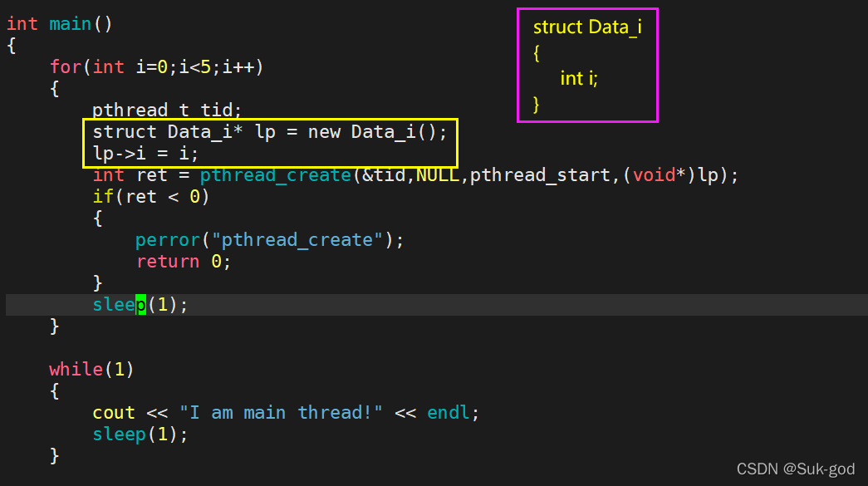The width and height of the screenshot is (868, 486).
Task: Click the "I am main thread!" string
Action: coord(281,412)
